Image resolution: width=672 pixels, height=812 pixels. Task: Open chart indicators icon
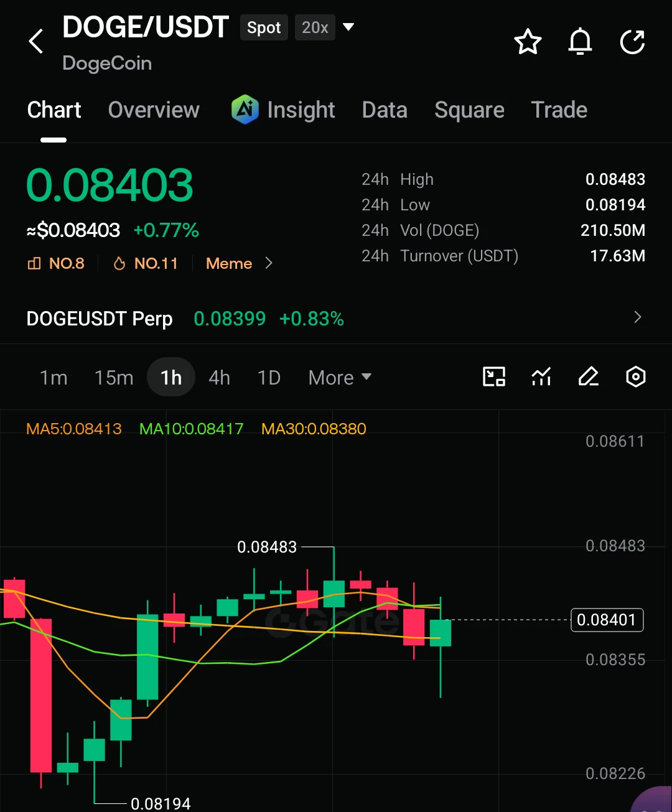coord(541,376)
